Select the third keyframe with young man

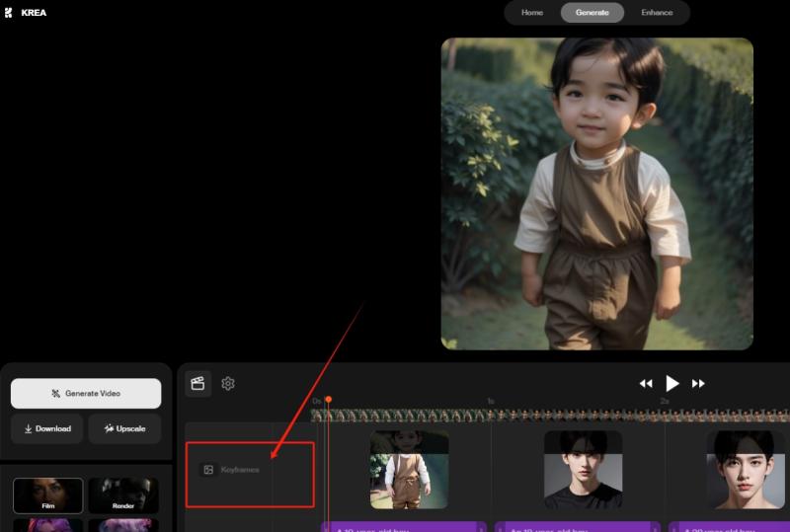click(x=745, y=470)
